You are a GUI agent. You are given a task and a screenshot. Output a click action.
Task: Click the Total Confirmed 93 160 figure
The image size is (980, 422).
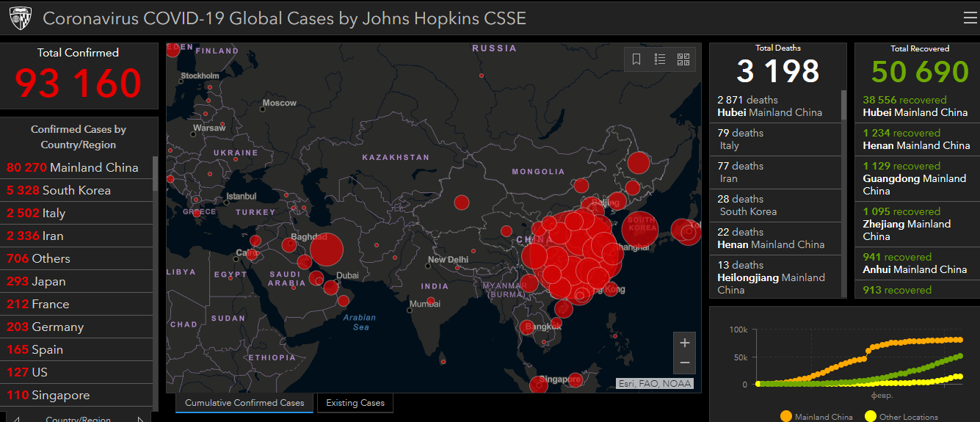point(78,83)
